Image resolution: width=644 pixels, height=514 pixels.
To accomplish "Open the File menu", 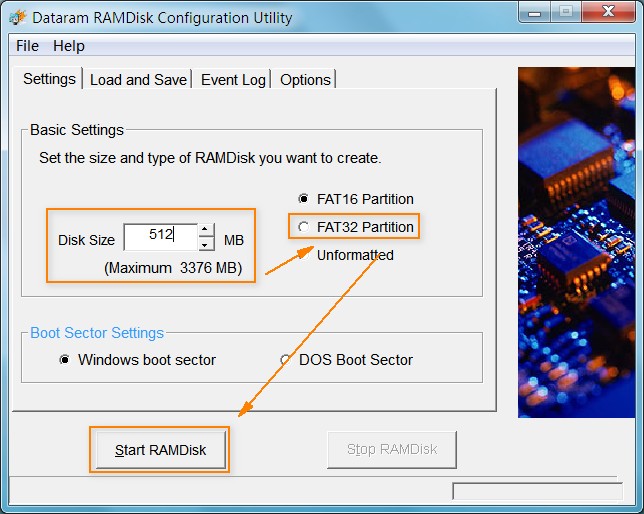I will pyautogui.click(x=27, y=46).
